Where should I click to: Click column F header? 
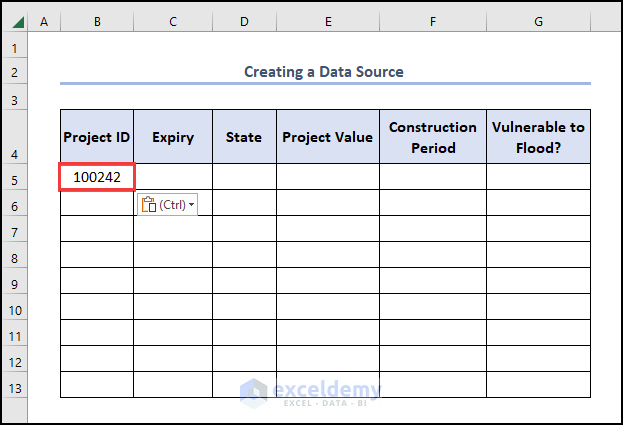point(433,21)
